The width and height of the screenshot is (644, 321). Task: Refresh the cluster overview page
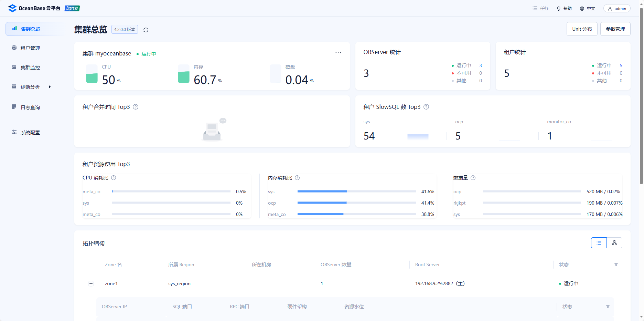[146, 30]
